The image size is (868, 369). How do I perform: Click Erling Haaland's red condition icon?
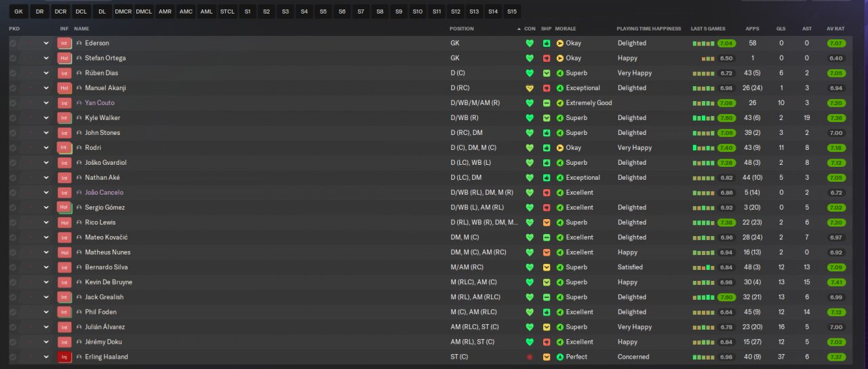[x=530, y=357]
